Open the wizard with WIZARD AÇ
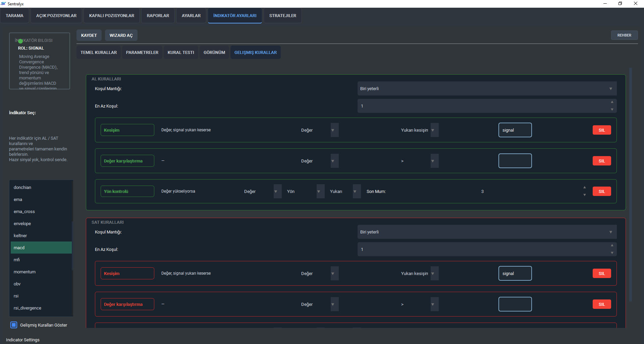Image resolution: width=644 pixels, height=344 pixels. pos(121,36)
